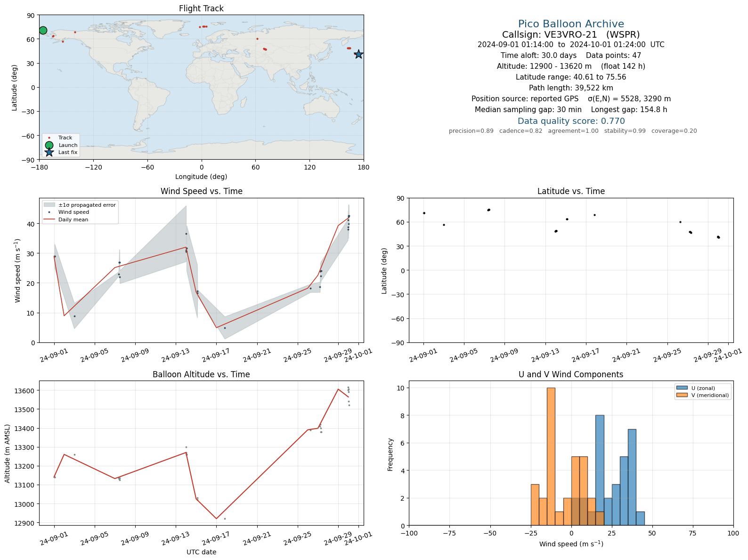748x560 pixels.
Task: Click the blue Last fix star on the map
Action: [x=358, y=54]
